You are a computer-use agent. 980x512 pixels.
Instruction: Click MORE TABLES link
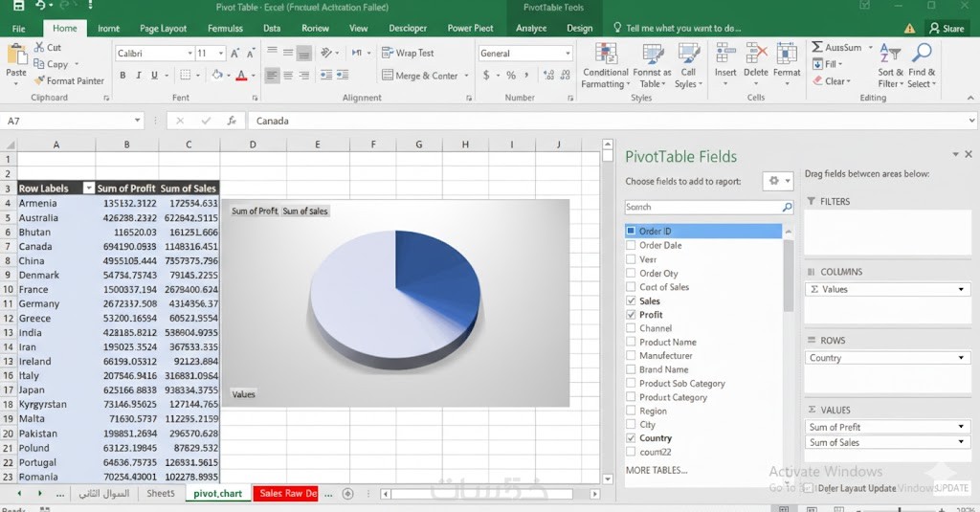(657, 470)
